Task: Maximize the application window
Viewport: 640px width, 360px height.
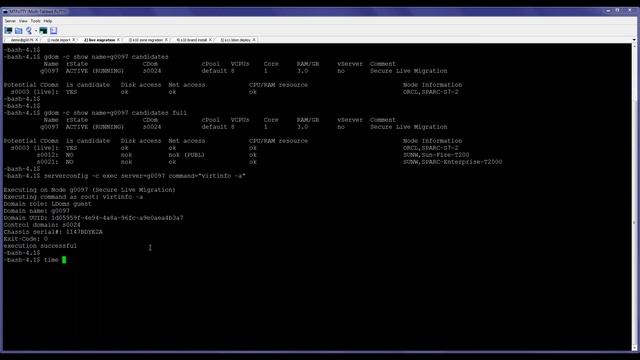Action: point(618,11)
